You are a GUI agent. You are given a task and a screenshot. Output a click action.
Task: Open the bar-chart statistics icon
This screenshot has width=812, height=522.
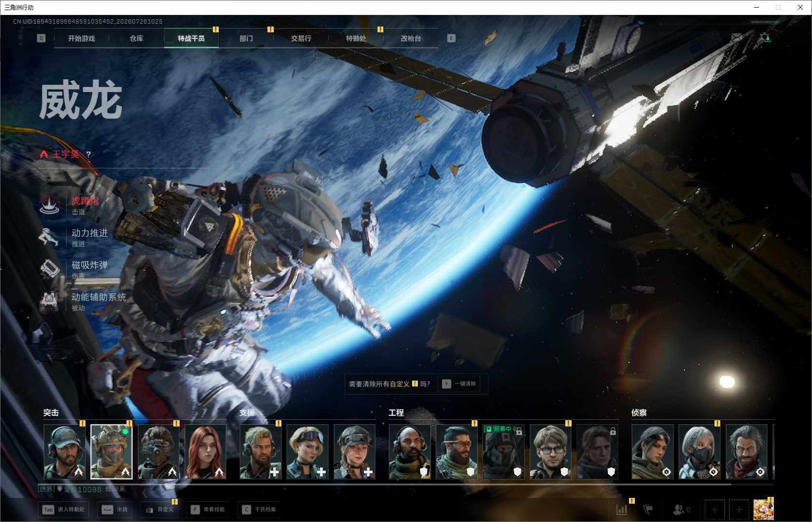tap(622, 509)
